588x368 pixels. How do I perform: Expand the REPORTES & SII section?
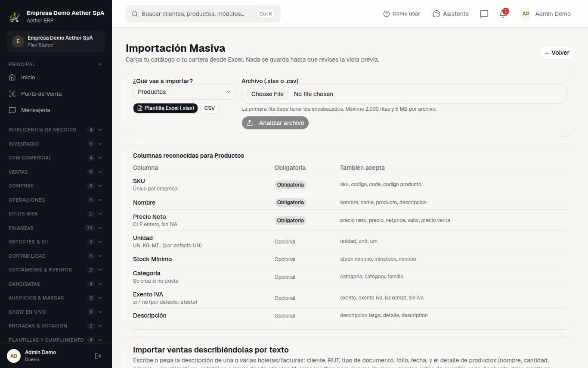(56, 242)
